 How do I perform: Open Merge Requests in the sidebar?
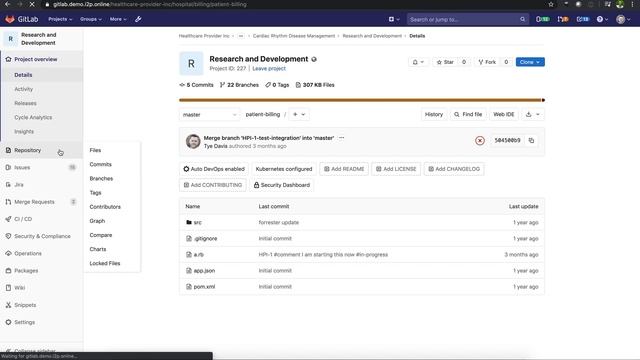coord(42,202)
